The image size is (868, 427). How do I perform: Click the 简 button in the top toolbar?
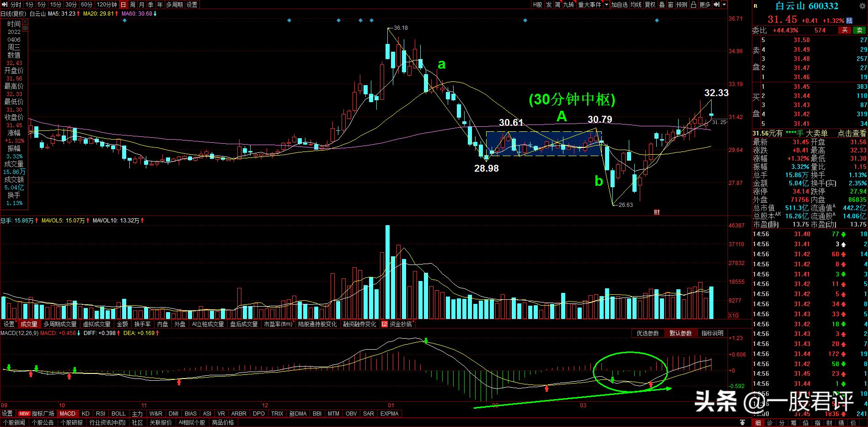[558, 5]
